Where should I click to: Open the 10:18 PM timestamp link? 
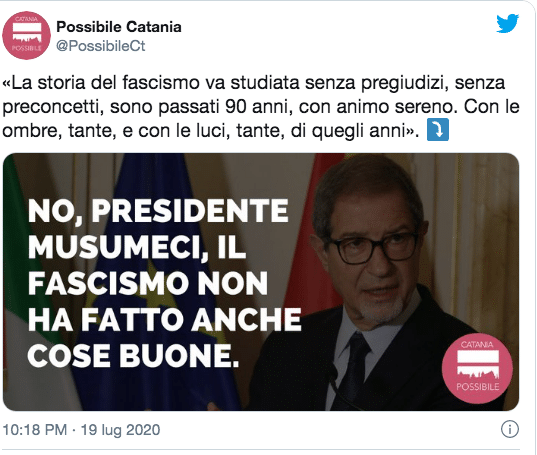click(x=35, y=430)
